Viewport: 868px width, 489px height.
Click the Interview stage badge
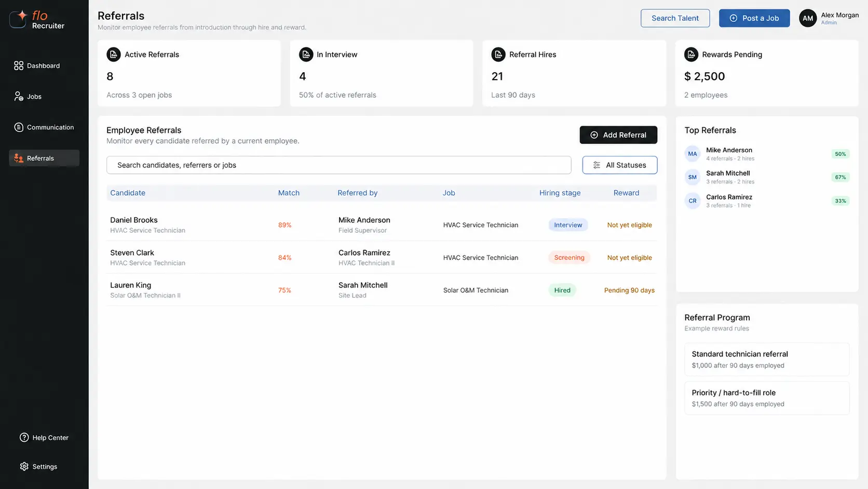coord(568,225)
